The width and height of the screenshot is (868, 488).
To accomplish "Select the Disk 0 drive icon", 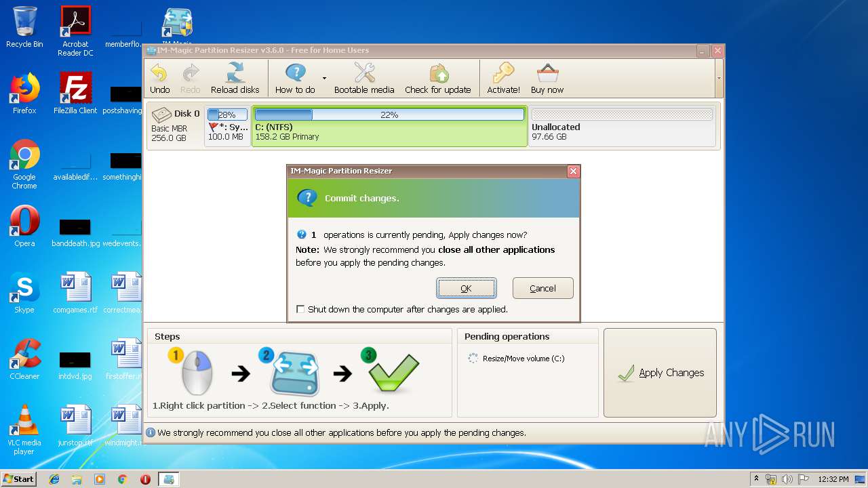I will click(x=161, y=115).
